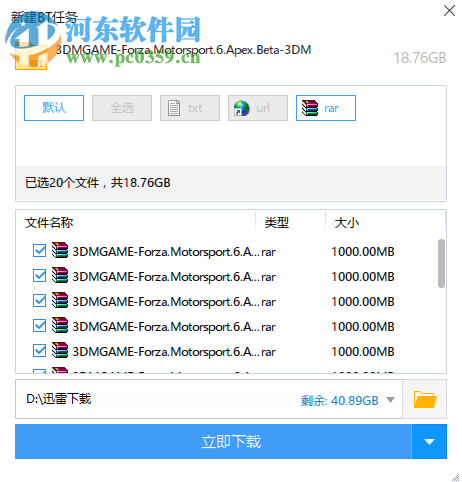Click rar icon of third file row
This screenshot has height=482, width=462.
point(60,300)
